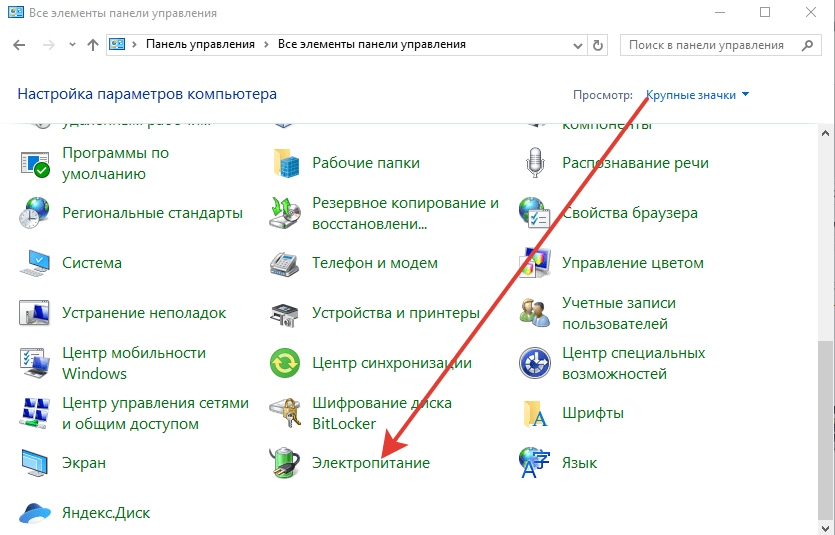Viewport: 835px width, 535px height.
Task: Open the 'Система' link
Action: coord(92,262)
